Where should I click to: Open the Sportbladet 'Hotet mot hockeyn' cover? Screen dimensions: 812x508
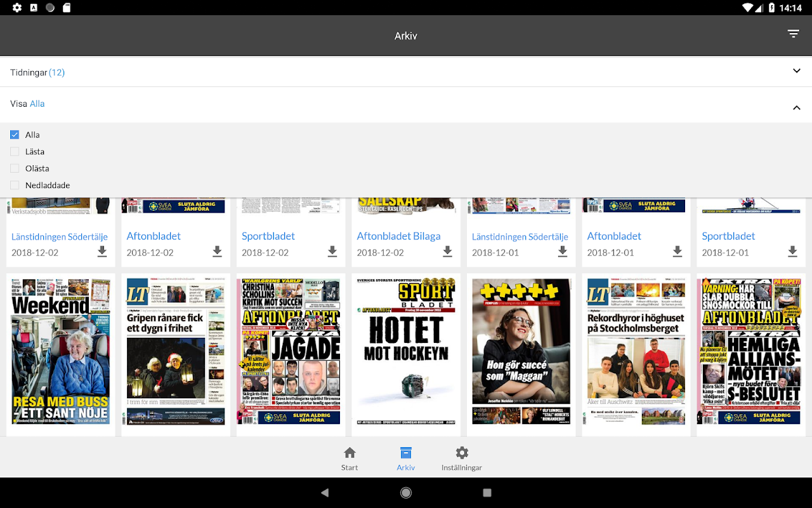pos(406,351)
